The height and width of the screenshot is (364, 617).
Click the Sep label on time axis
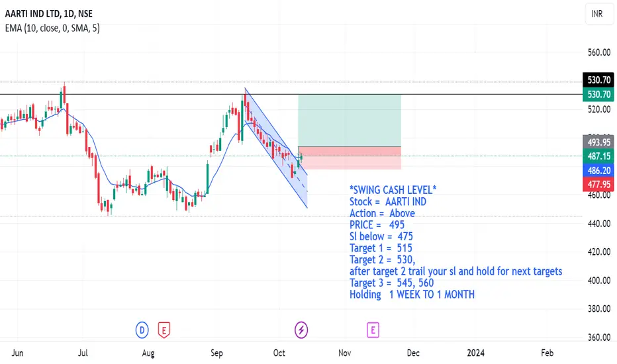pos(217,353)
